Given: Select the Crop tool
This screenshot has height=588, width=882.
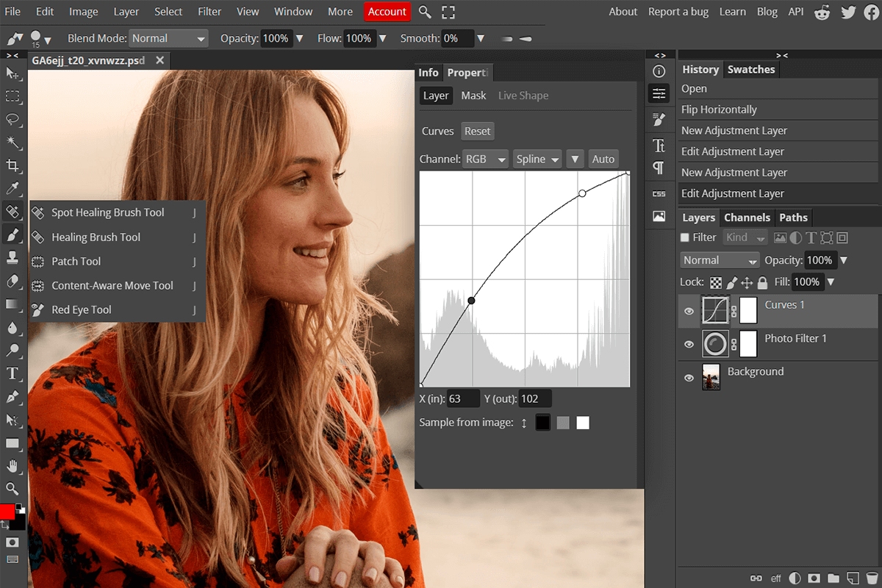Looking at the screenshot, I should [x=12, y=165].
